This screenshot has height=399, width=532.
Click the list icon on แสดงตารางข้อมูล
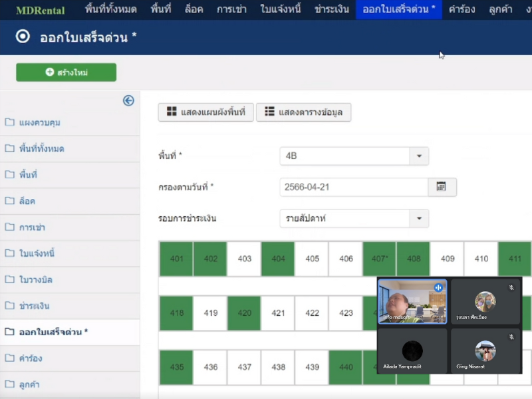click(269, 112)
